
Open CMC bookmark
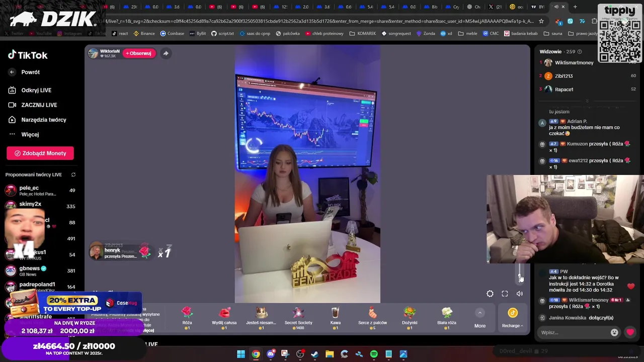point(491,33)
